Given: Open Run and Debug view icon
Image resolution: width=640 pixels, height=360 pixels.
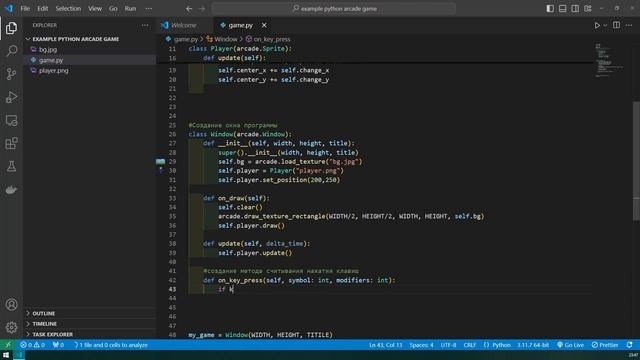Looking at the screenshot, I should [11, 97].
